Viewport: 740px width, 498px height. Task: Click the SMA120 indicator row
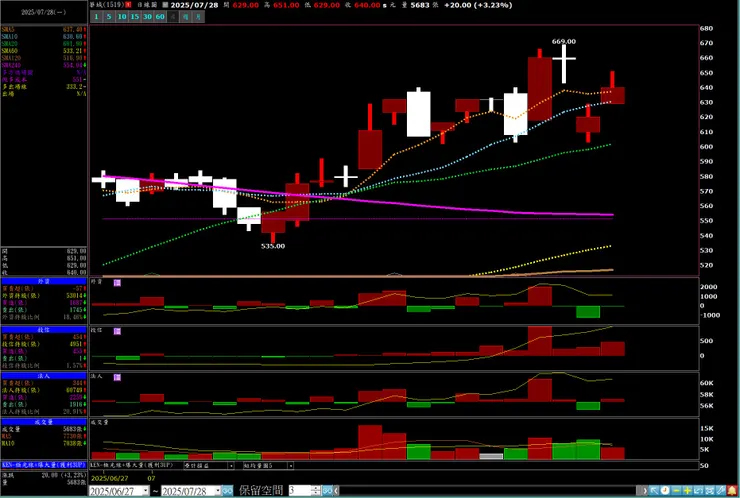(x=43, y=58)
